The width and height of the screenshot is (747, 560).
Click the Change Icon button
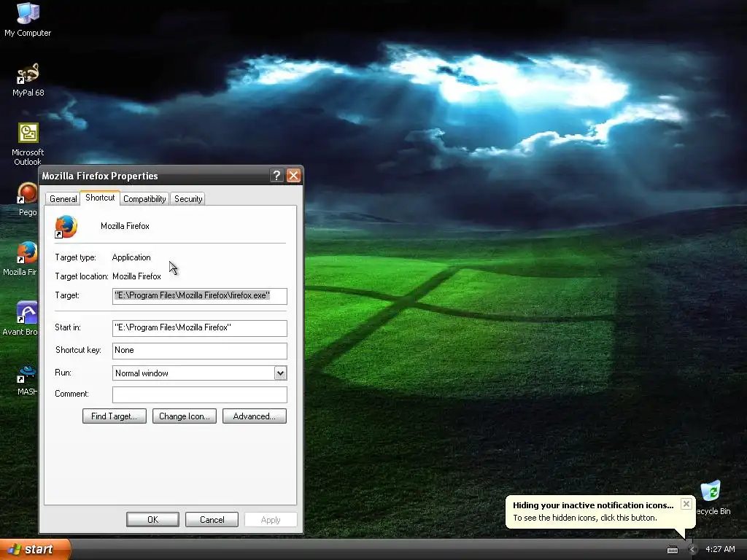185,416
